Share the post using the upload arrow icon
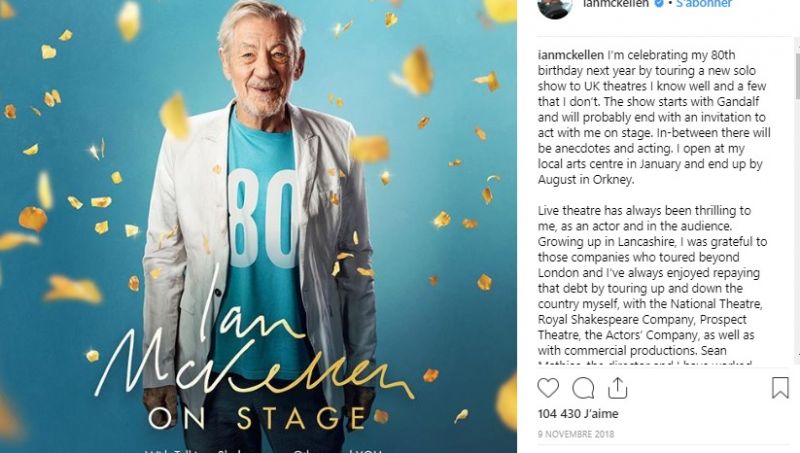 [x=617, y=388]
